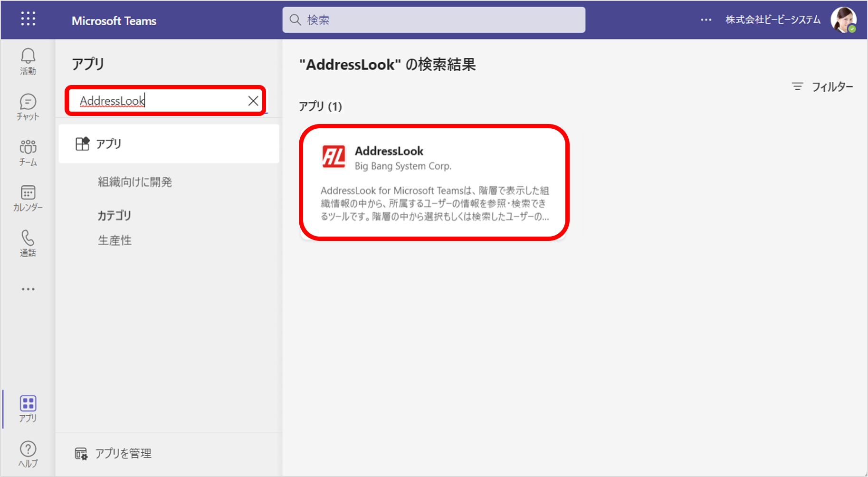Open settings ellipsis menu in the top bar
The height and width of the screenshot is (477, 868).
pyautogui.click(x=706, y=20)
